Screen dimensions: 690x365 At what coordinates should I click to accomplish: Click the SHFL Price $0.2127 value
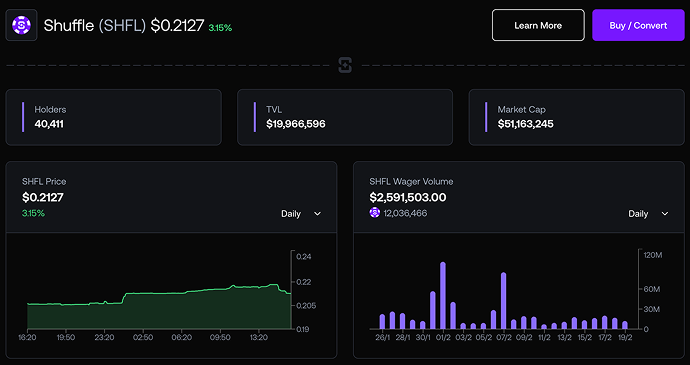[x=43, y=197]
